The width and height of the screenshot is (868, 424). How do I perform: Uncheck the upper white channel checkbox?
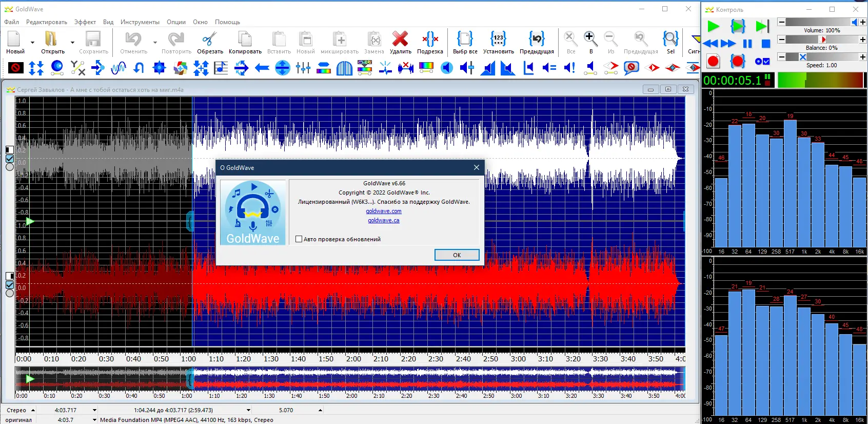coord(10,159)
